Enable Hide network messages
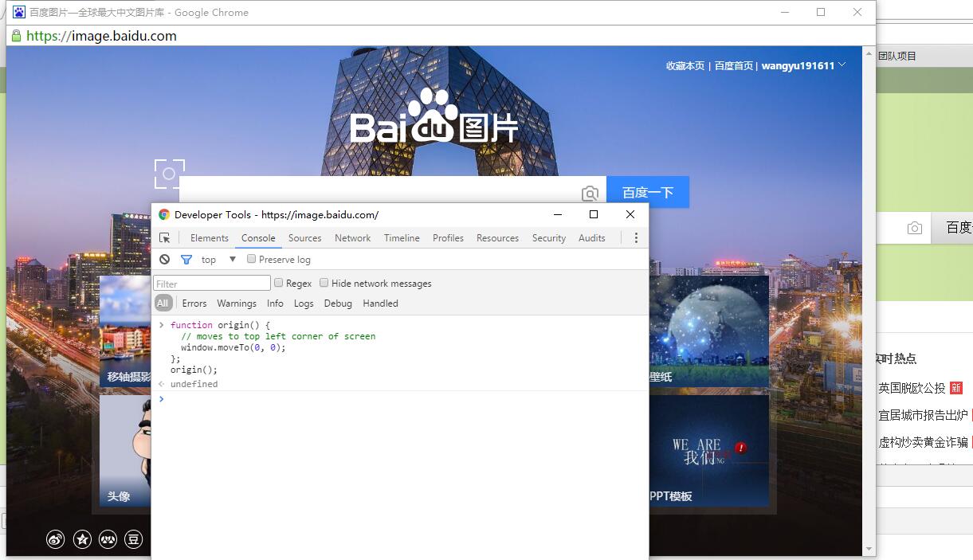Screen dimensions: 973x560 324,282
